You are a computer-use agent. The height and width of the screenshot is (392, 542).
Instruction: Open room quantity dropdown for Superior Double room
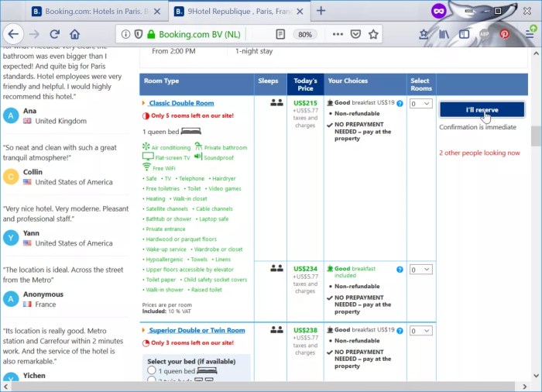(421, 331)
